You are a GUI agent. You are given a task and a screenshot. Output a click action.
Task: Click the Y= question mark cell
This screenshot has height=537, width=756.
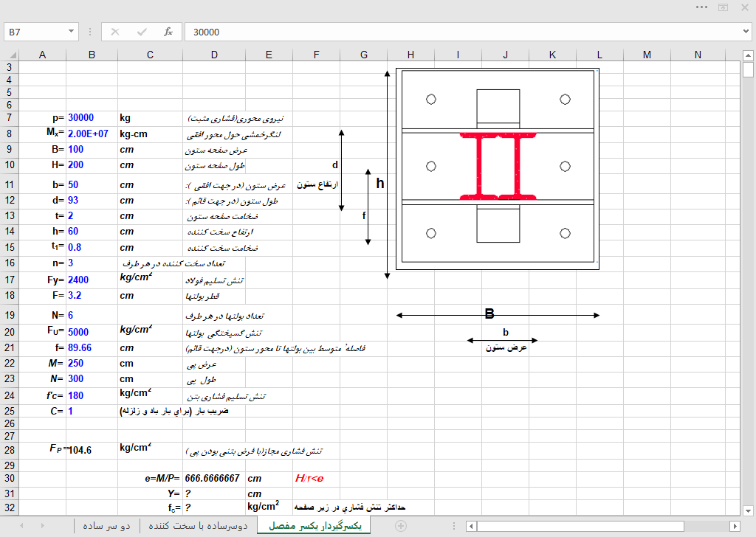[214, 493]
